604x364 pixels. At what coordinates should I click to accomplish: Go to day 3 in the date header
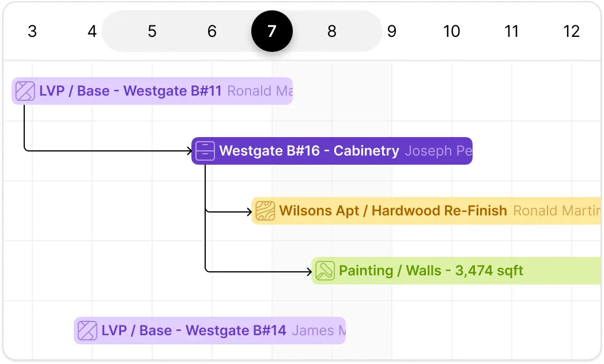32,31
